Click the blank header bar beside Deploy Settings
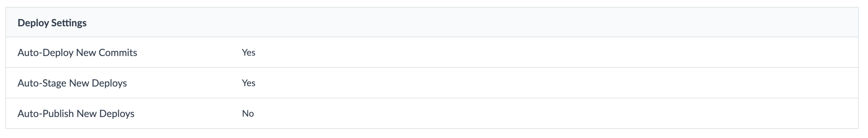This screenshot has height=138, width=868. (472, 23)
